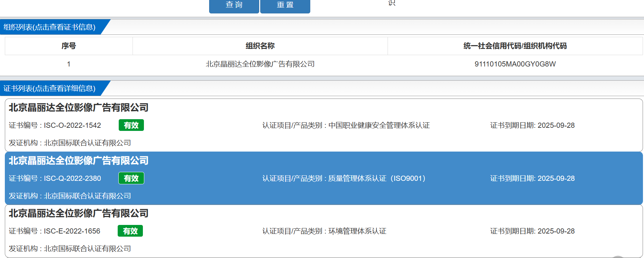Open organization 北京晶丽达全位影像广告有限公司 in the table row
The width and height of the screenshot is (644, 258).
pyautogui.click(x=260, y=64)
